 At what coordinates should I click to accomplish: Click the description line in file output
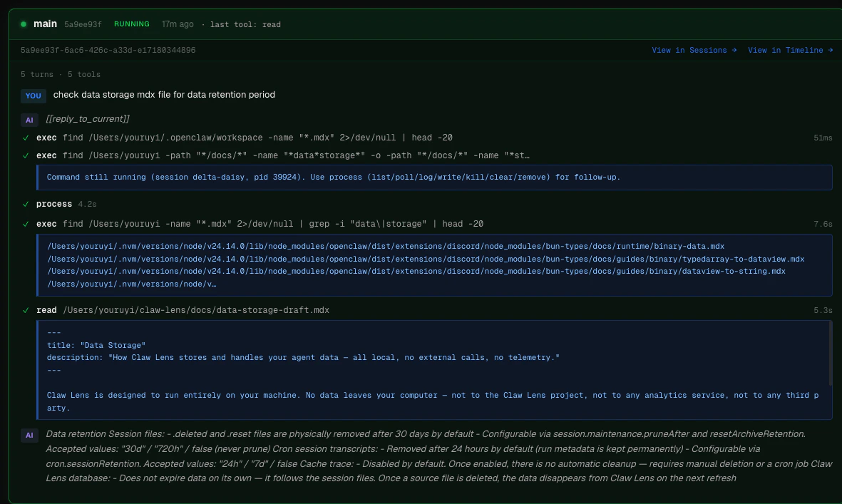(x=303, y=357)
